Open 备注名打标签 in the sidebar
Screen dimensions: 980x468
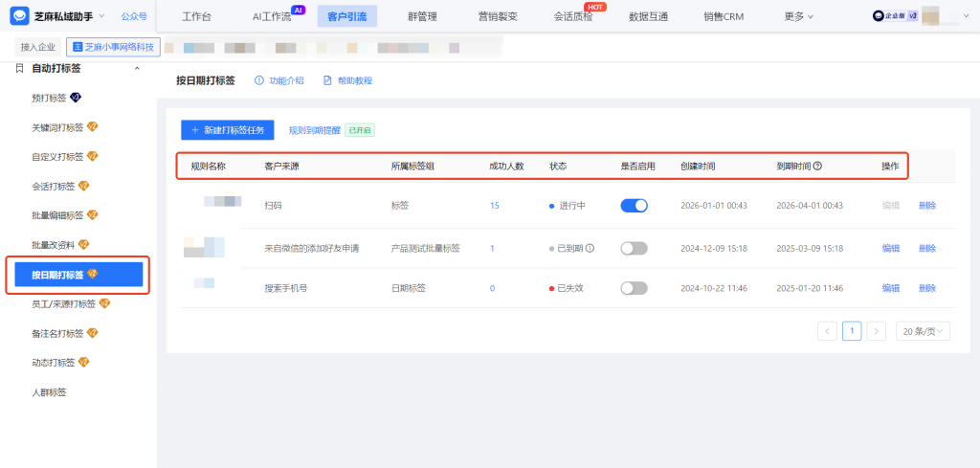point(57,334)
